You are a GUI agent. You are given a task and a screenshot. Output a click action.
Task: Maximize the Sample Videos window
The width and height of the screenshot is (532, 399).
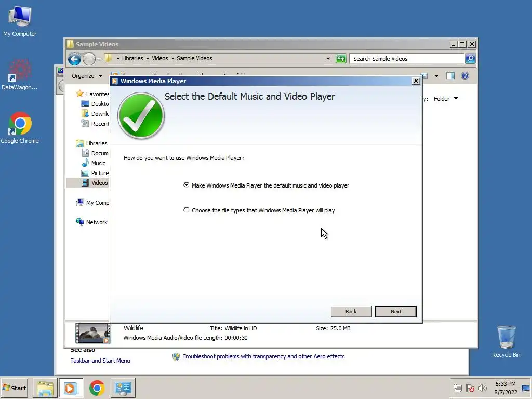(x=462, y=44)
